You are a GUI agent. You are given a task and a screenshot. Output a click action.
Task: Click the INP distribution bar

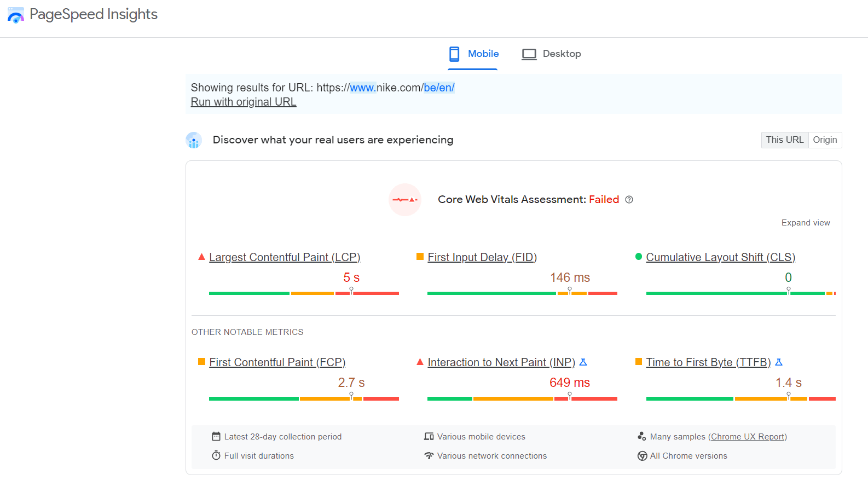(x=522, y=398)
